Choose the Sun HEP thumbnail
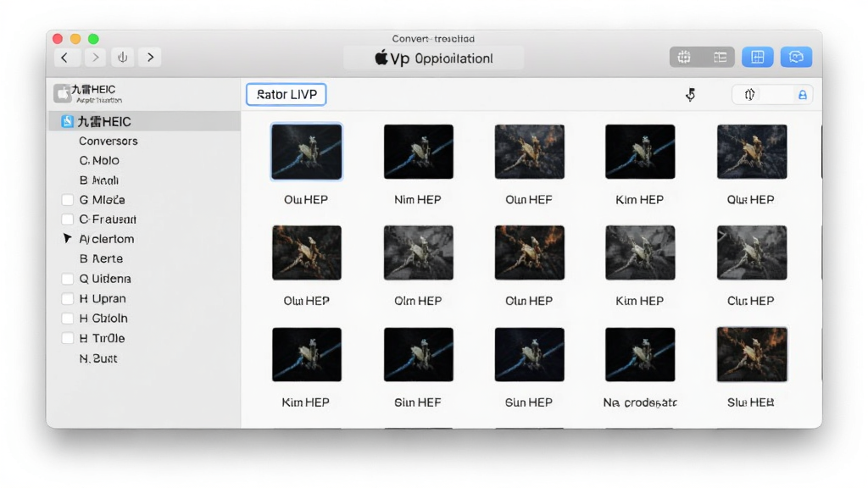 tap(529, 355)
